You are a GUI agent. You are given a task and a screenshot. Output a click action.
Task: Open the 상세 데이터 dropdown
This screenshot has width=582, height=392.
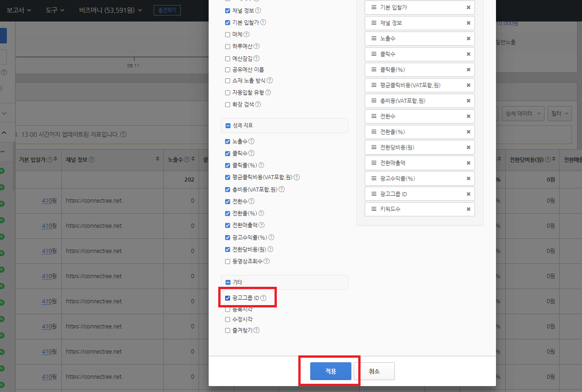523,113
